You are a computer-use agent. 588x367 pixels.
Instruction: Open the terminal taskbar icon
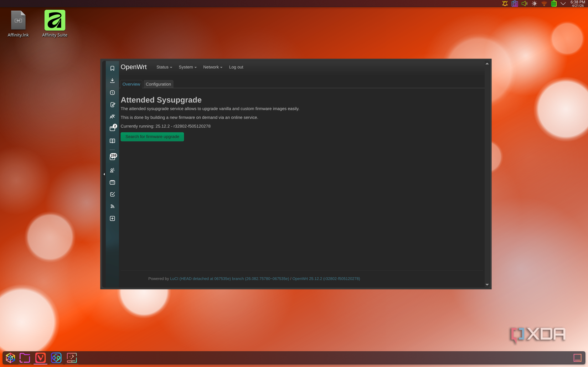tap(72, 358)
